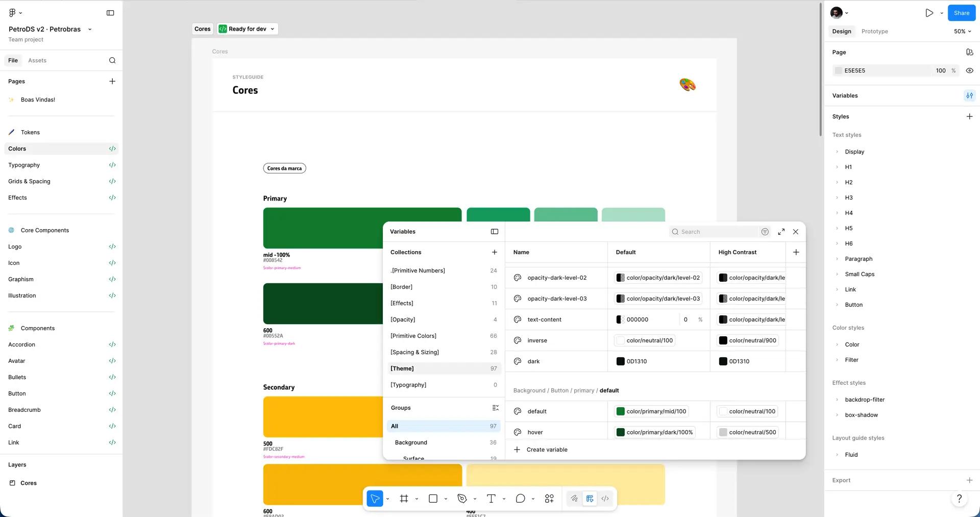Open presentation options dropdown arrow

pos(941,13)
